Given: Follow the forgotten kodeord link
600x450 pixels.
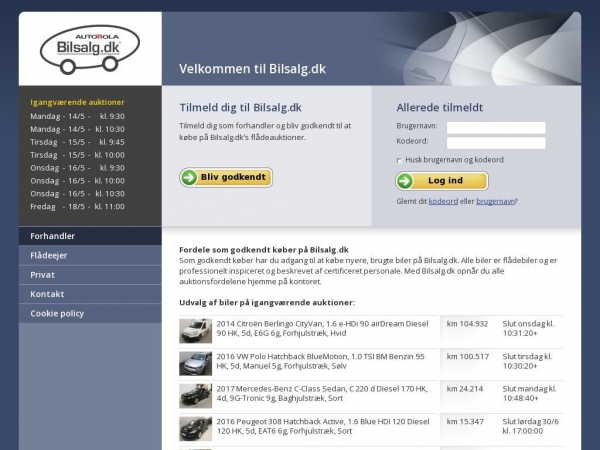Looking at the screenshot, I should click(x=443, y=201).
